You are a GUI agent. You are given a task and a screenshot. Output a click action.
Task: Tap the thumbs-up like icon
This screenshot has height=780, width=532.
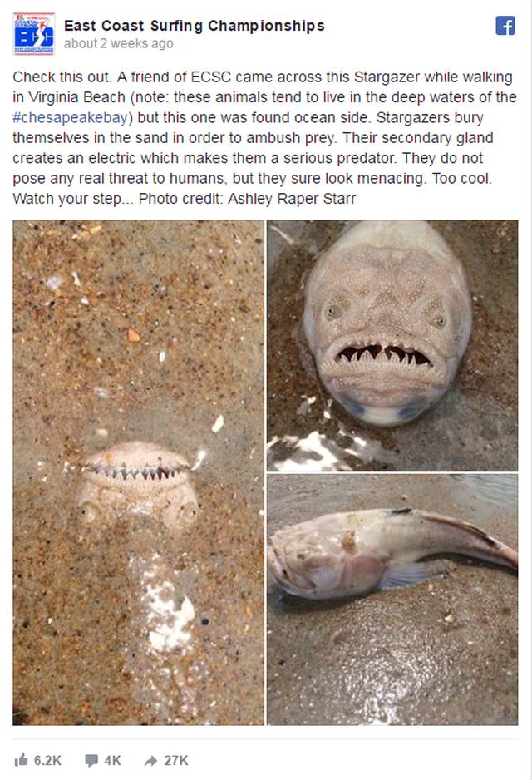click(22, 759)
